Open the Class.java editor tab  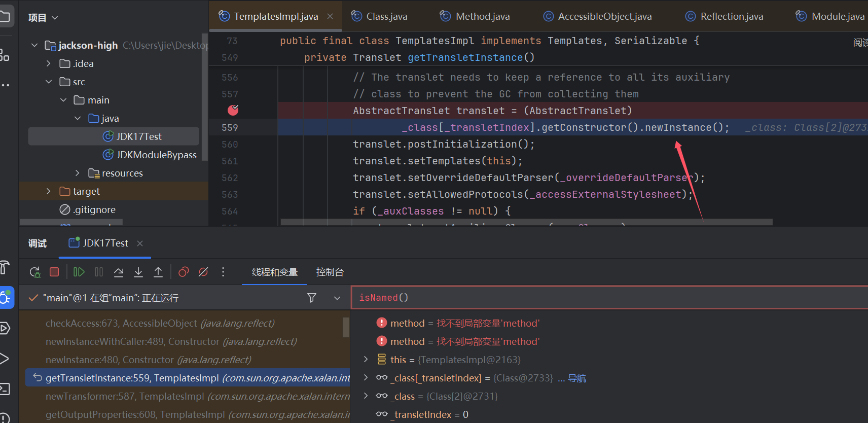pyautogui.click(x=379, y=17)
